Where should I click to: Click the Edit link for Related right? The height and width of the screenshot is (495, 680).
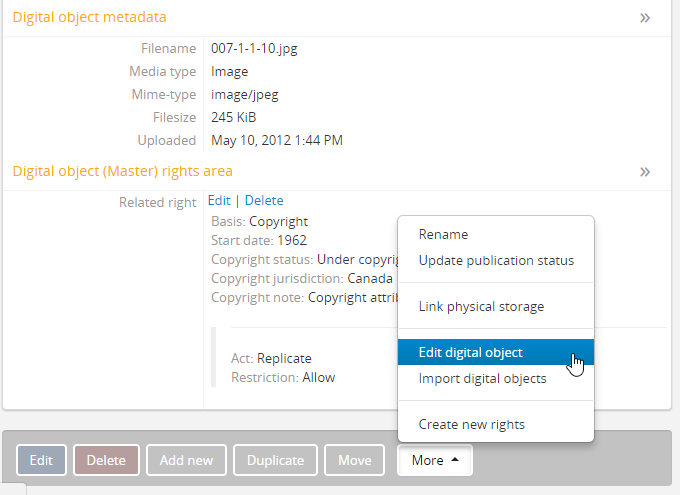tap(219, 200)
